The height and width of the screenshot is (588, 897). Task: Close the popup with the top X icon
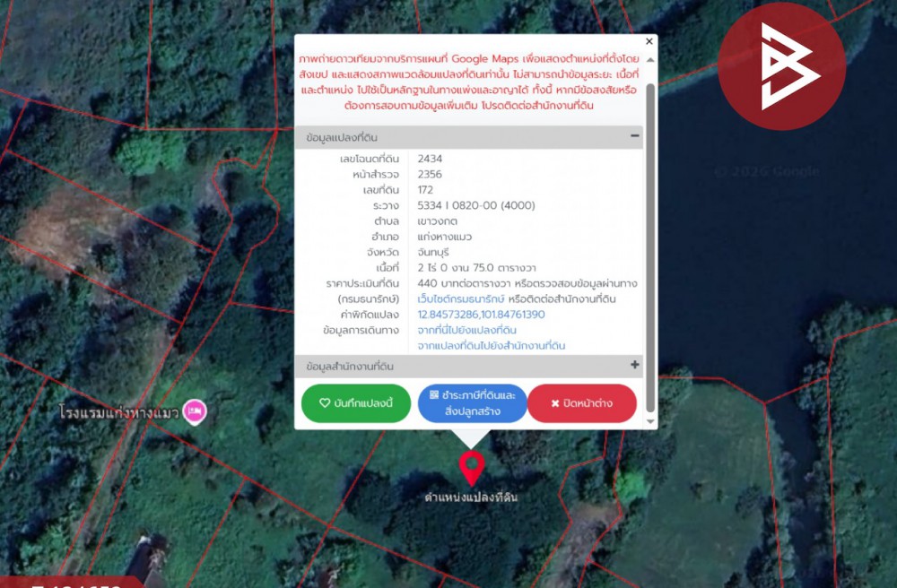[x=649, y=42]
